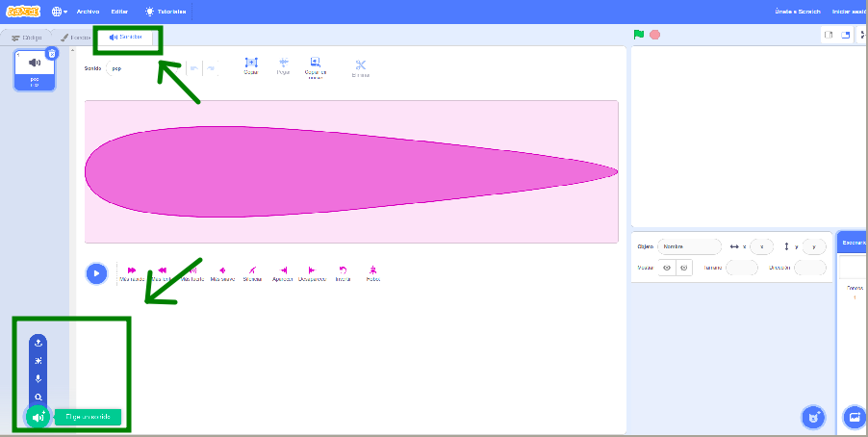Open the Scratch logo home link
868x437 pixels.
click(x=23, y=12)
